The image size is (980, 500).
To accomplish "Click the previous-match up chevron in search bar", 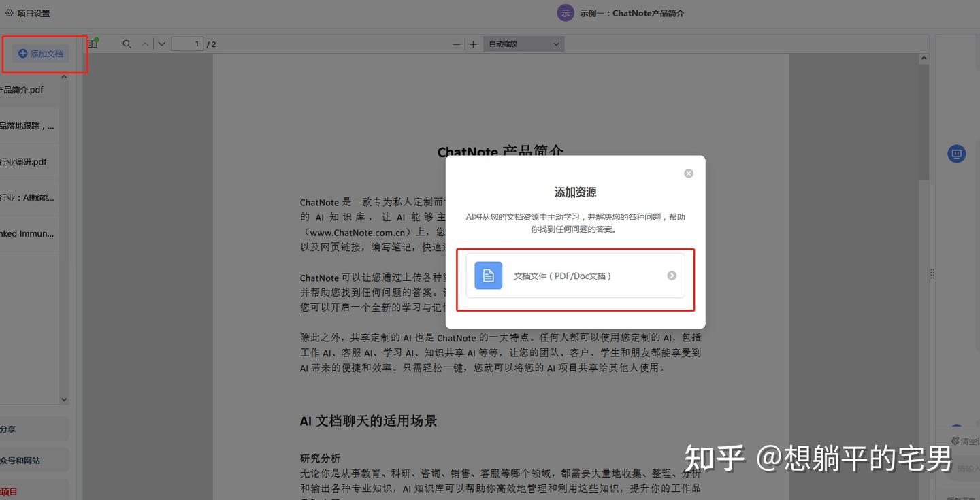I will point(144,43).
